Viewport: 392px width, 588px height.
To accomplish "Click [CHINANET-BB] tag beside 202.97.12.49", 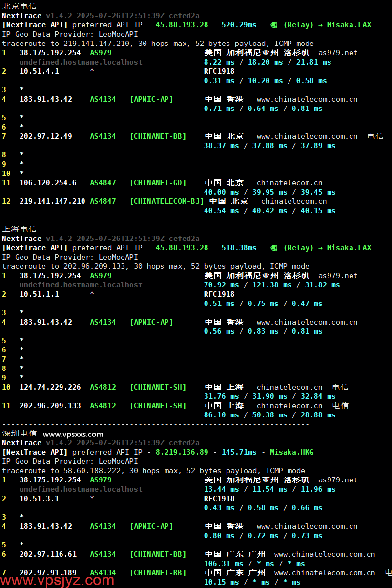I will (158, 136).
